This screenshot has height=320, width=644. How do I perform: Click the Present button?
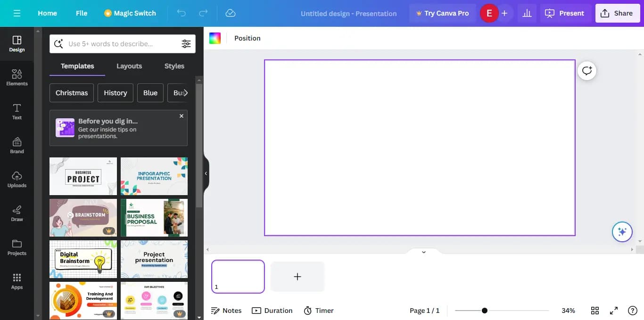coord(565,13)
